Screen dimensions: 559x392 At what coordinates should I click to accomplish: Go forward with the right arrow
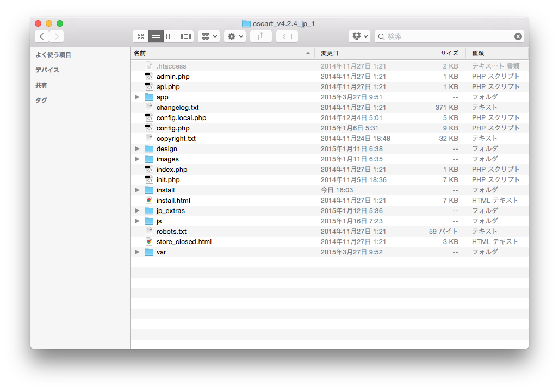tap(57, 36)
